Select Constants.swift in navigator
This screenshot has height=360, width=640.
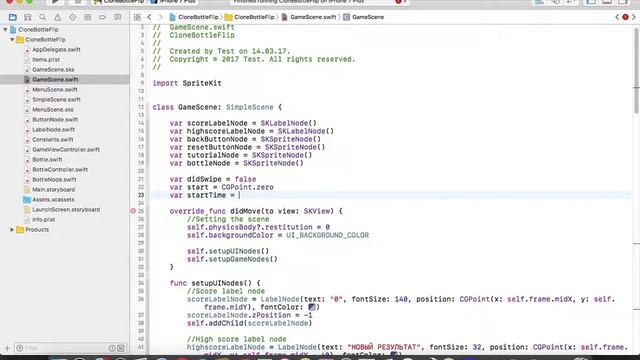pyautogui.click(x=53, y=140)
